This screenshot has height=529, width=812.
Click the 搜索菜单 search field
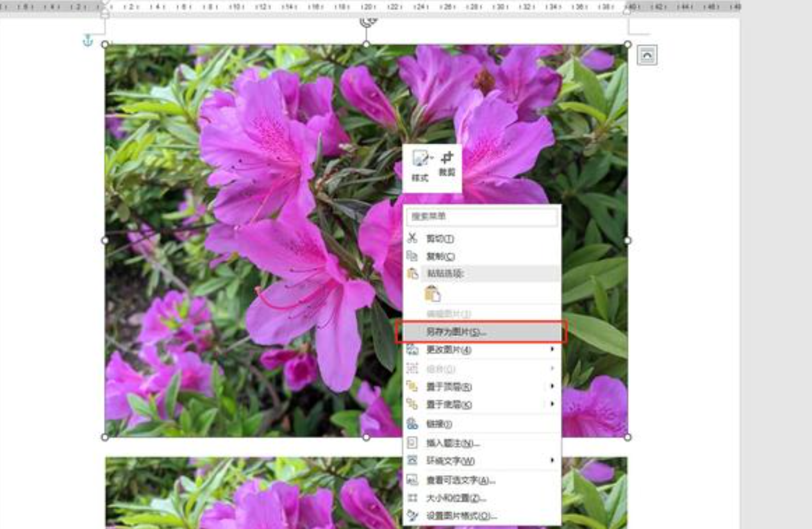point(481,217)
